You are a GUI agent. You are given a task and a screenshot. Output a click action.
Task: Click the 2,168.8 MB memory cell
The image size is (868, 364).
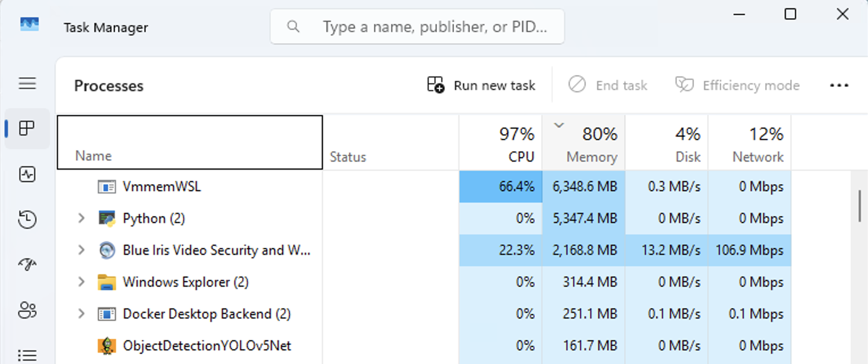(584, 250)
